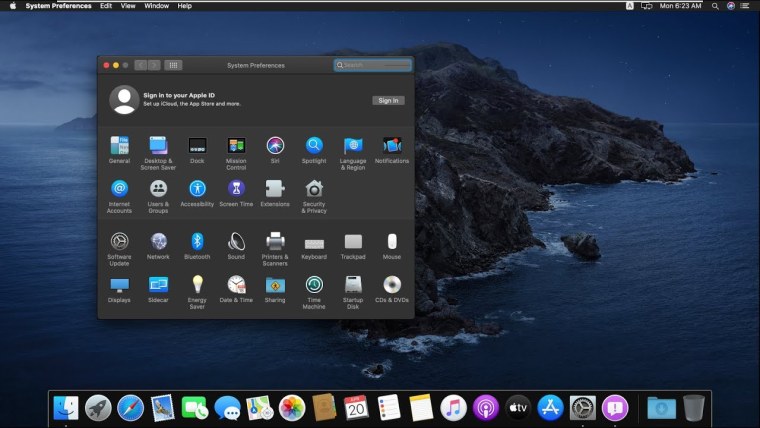
Task: Open the Siri preferences icon
Action: [x=275, y=146]
